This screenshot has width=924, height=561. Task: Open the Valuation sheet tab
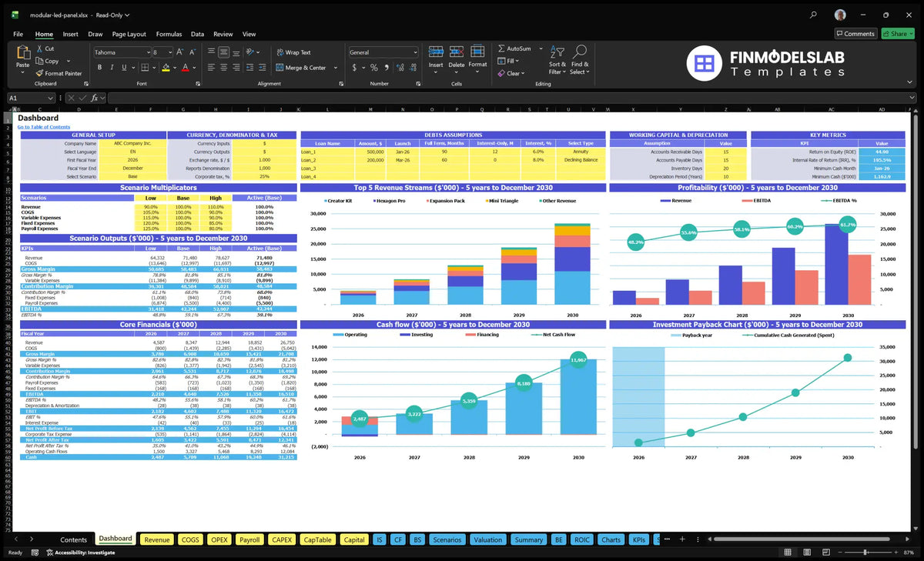coord(488,539)
